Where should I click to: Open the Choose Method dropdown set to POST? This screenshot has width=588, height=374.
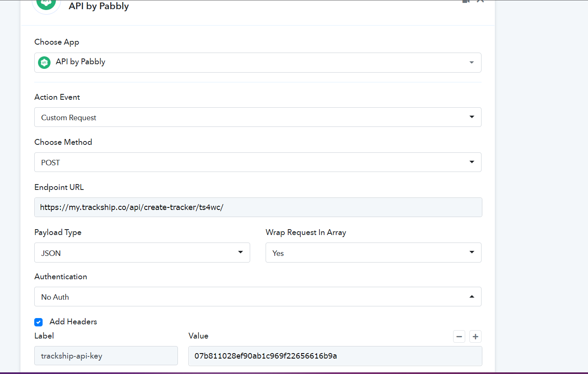[258, 162]
